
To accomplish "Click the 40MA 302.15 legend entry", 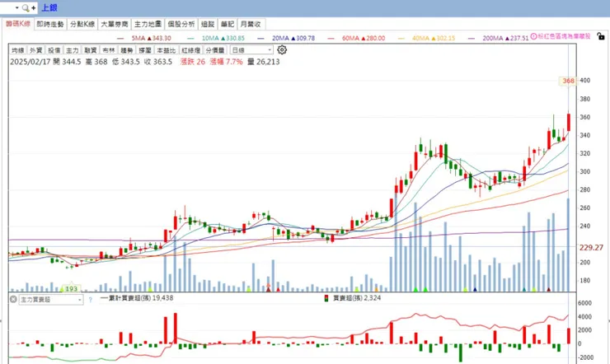I will (426, 38).
